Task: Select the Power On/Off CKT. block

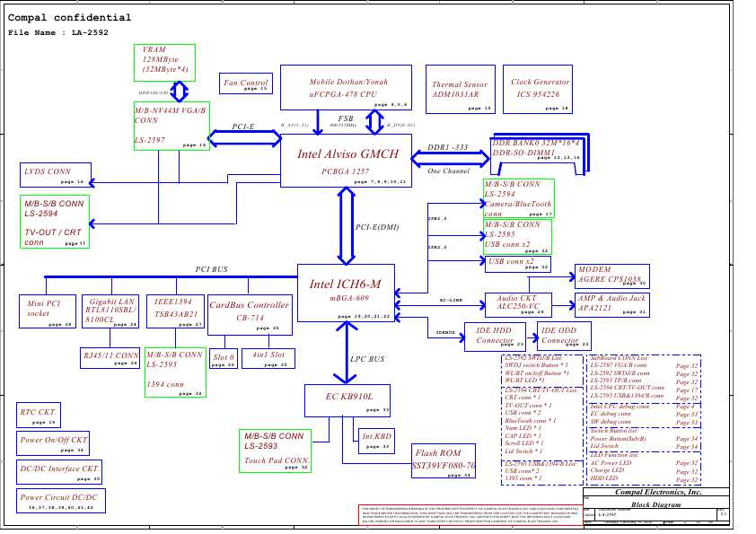Action: [53, 443]
